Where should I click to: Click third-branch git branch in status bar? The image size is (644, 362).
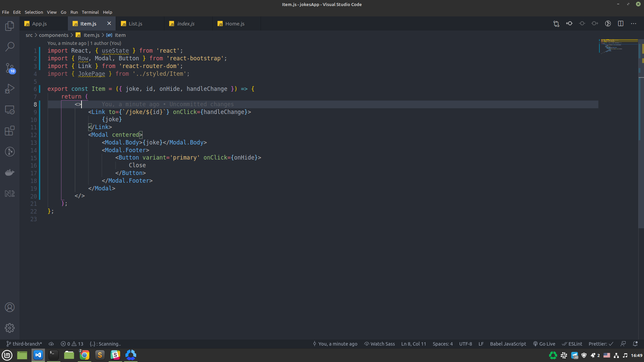pyautogui.click(x=24, y=344)
